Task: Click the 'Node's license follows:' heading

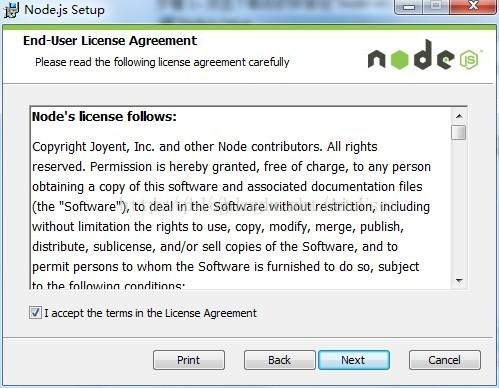Action: click(x=104, y=117)
